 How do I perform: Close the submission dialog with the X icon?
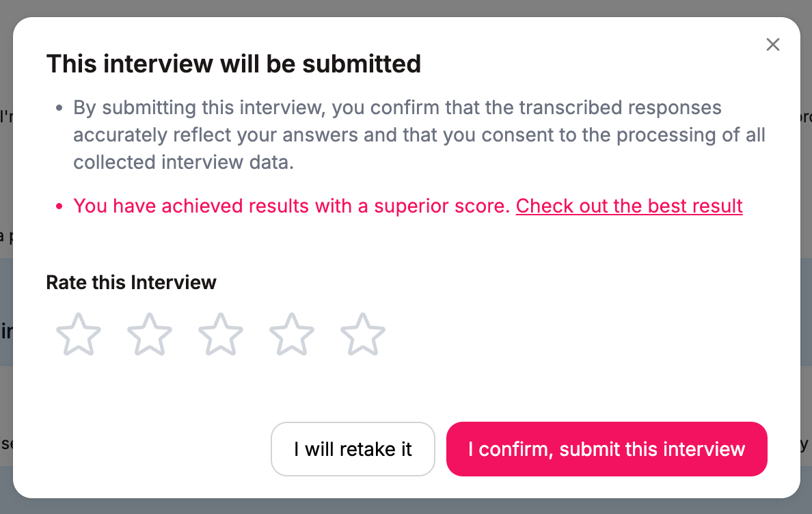[x=772, y=44]
